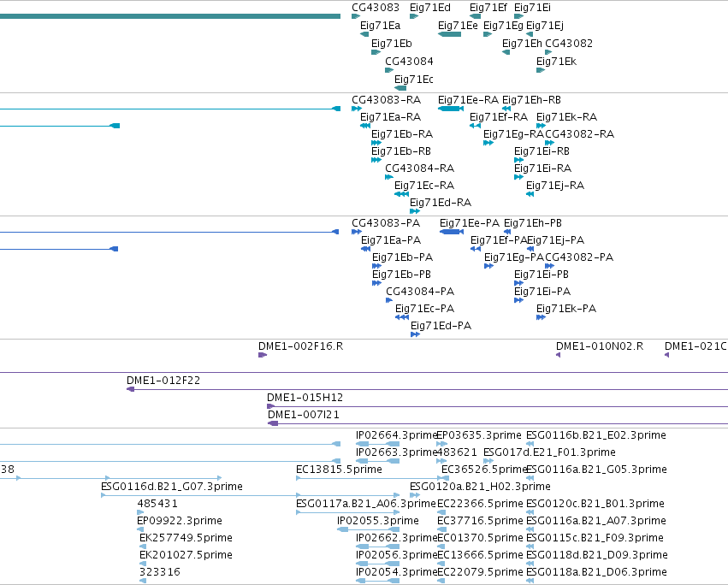Click transcript CG43084-RA
Image resolution: width=728 pixels, height=585 pixels.
click(x=420, y=169)
